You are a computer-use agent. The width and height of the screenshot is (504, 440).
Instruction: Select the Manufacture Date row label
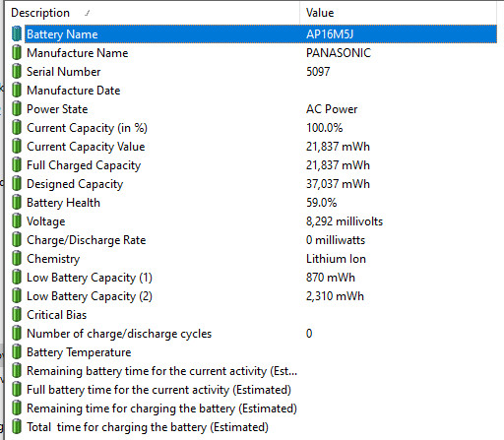[74, 91]
